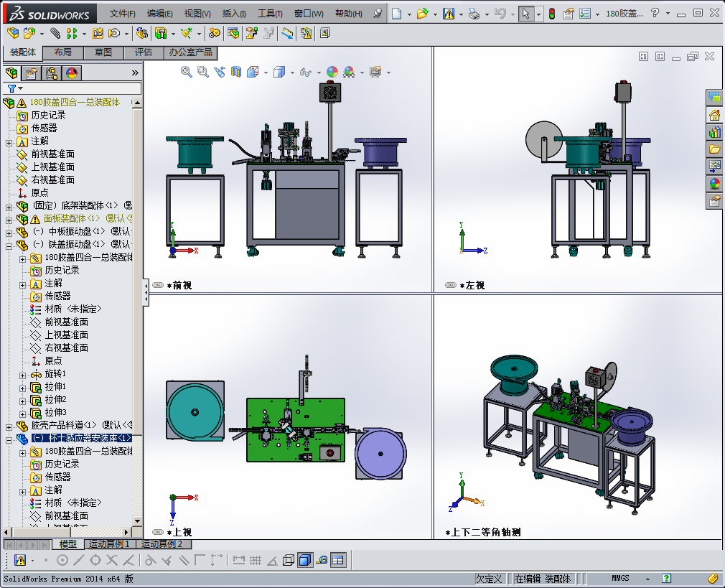This screenshot has width=725, height=588.
Task: Toggle the four-view table button in bottom toolbar
Action: point(338,560)
